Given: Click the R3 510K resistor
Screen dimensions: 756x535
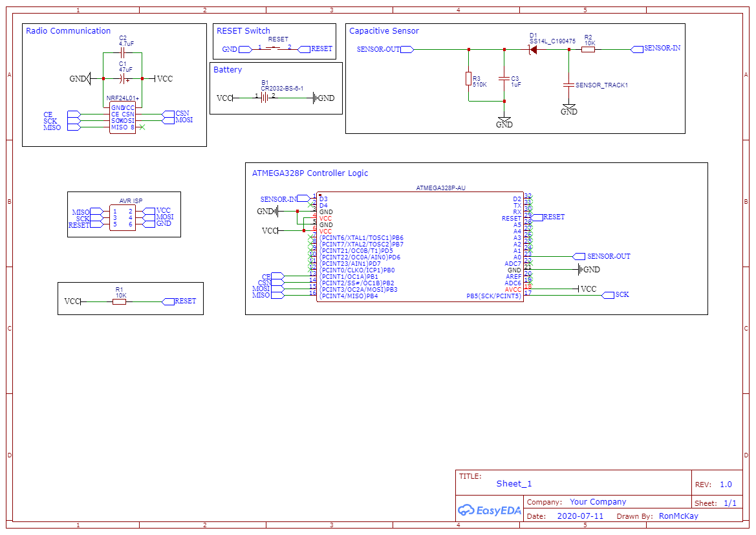Looking at the screenshot, I should pos(468,79).
